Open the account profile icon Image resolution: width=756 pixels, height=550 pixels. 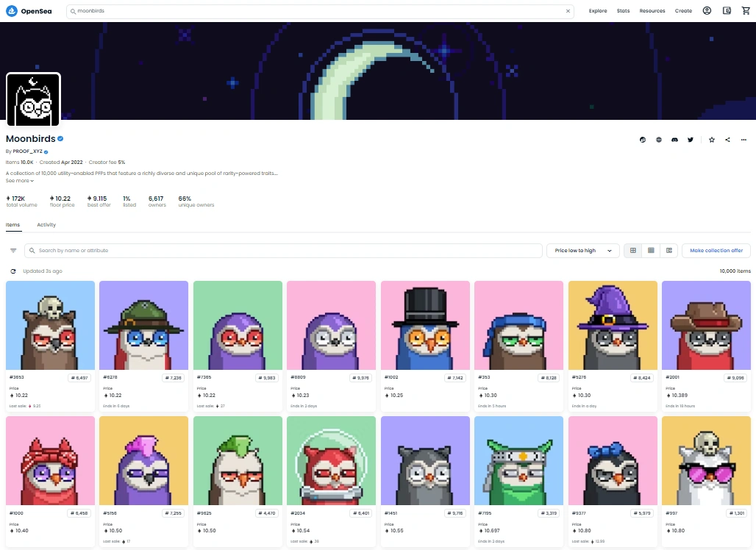pos(707,10)
